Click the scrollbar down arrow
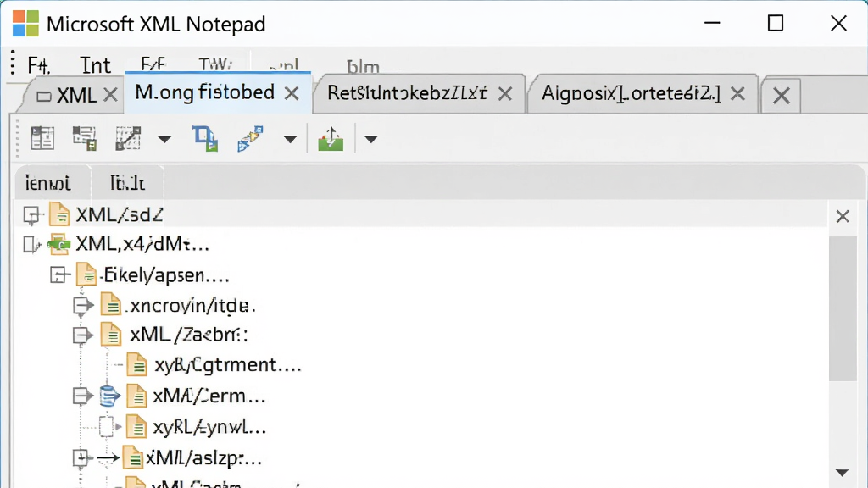 (x=843, y=473)
